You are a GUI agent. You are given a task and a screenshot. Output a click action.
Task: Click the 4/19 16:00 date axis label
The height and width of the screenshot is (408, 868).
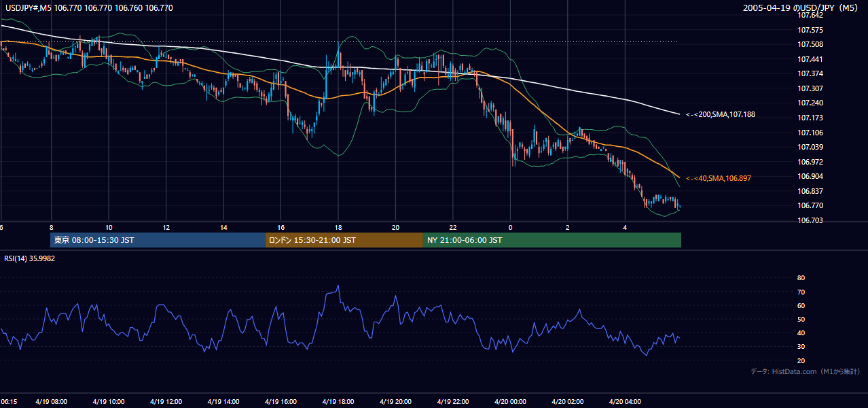pyautogui.click(x=281, y=401)
